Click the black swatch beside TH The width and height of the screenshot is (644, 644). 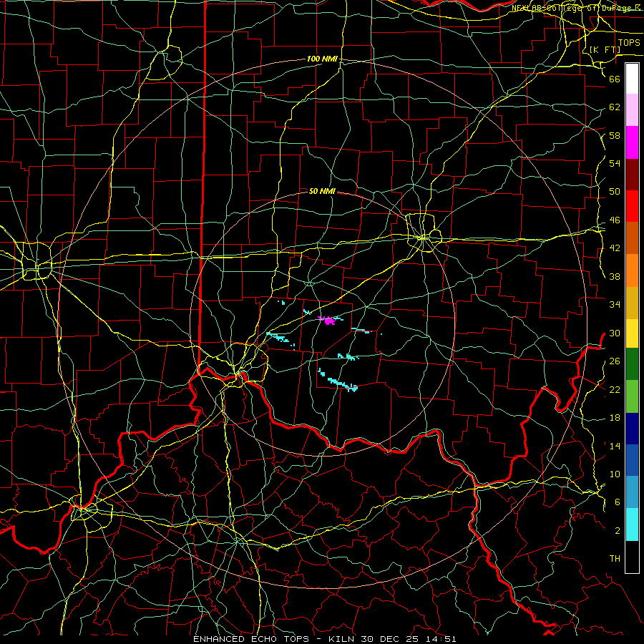tap(632, 557)
